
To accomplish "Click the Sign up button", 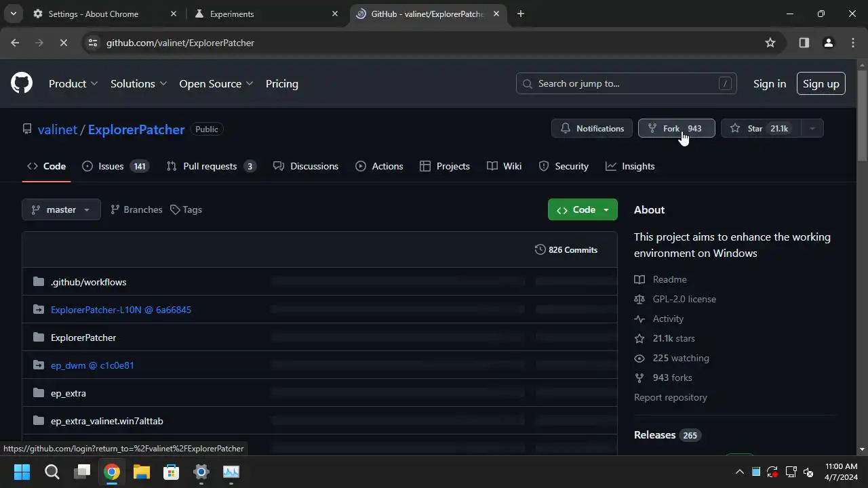I will (821, 83).
